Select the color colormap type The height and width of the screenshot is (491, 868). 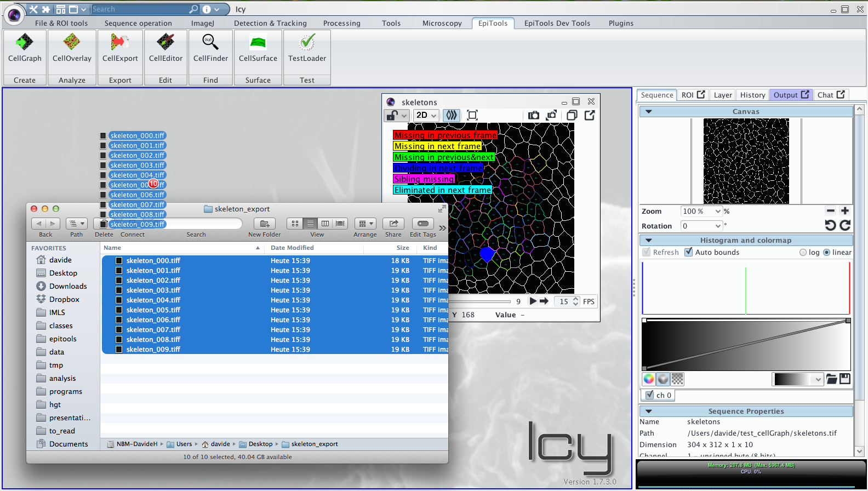point(649,379)
